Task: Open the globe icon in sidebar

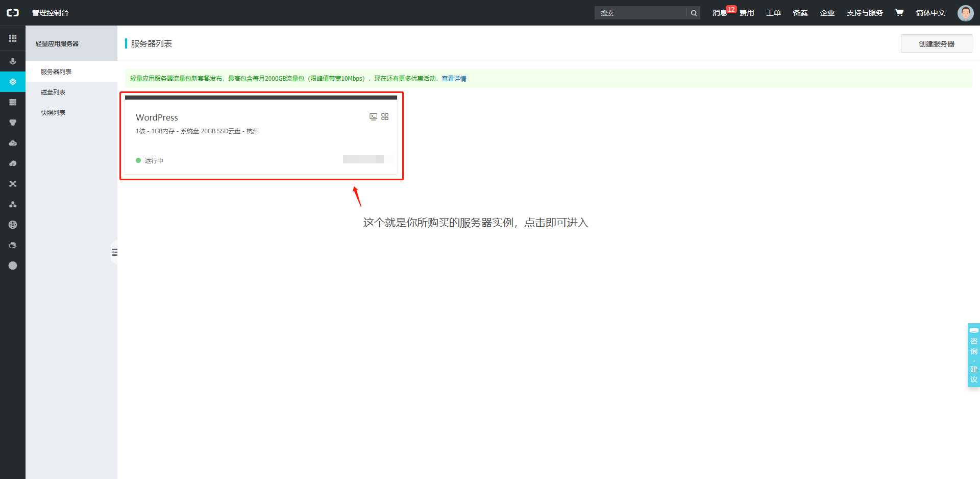Action: pyautogui.click(x=13, y=225)
